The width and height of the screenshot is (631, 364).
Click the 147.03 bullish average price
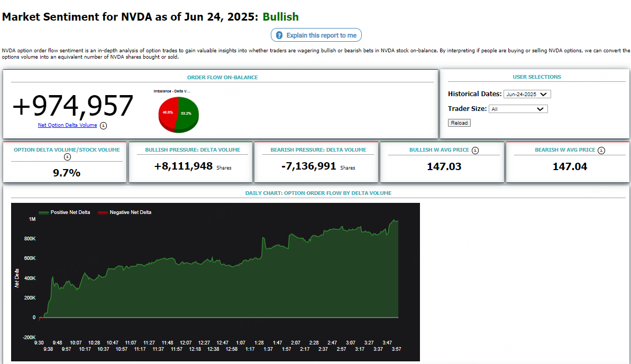[x=444, y=166]
